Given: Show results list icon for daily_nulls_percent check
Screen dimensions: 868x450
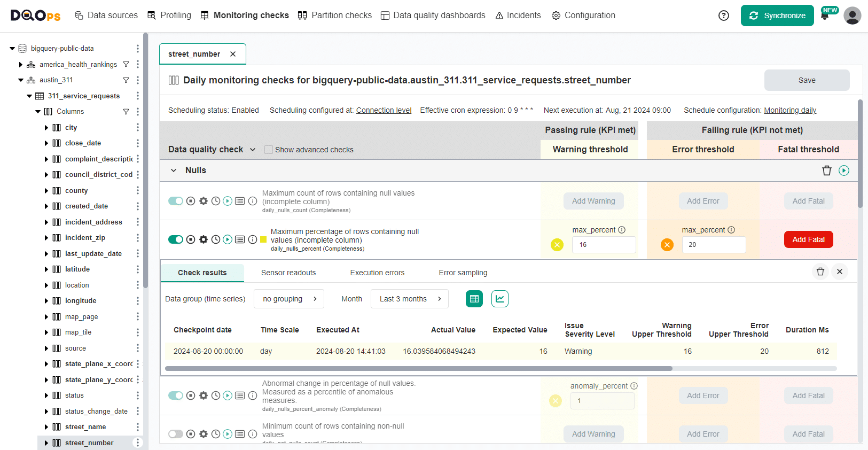Looking at the screenshot, I should 240,239.
